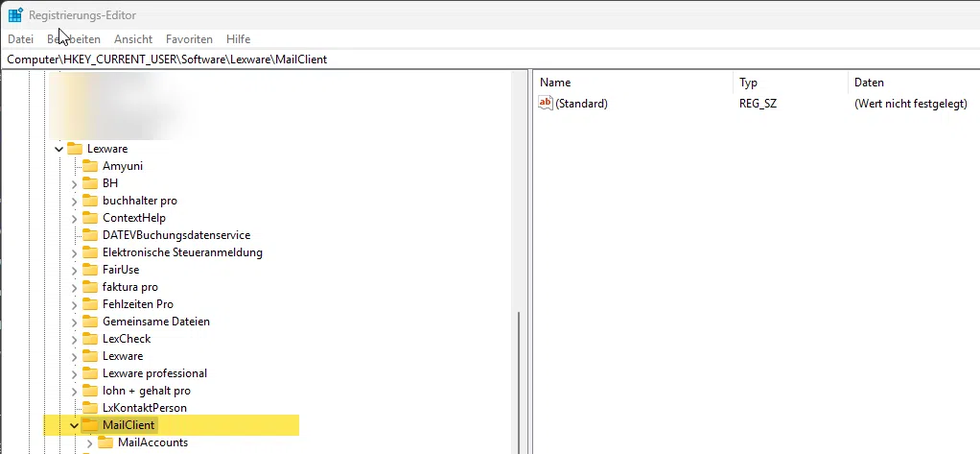980x454 pixels.
Task: Click the tree pane vertical scrollbar thumb
Action: (x=519, y=383)
